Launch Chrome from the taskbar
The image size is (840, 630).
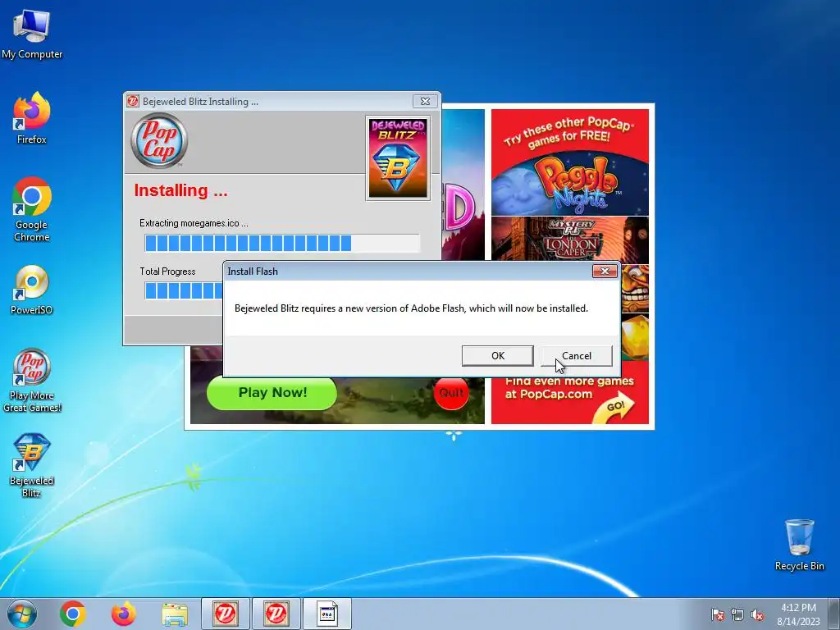[x=73, y=614]
